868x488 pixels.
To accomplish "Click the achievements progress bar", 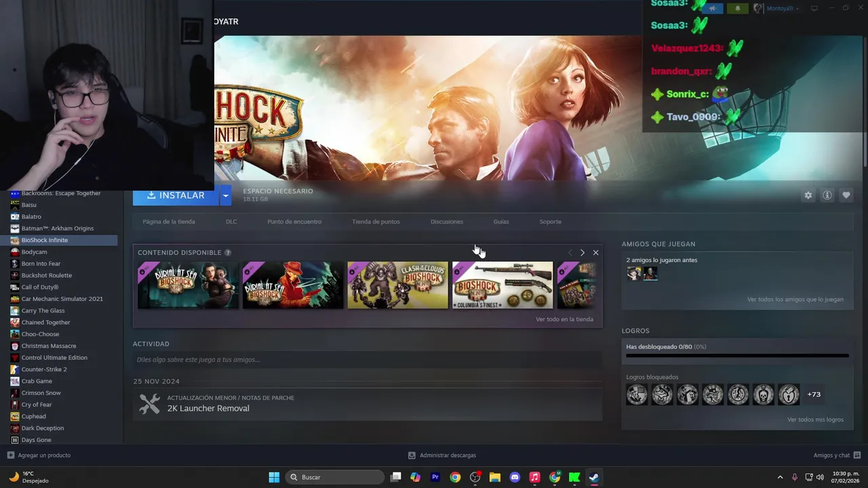I will (x=737, y=355).
